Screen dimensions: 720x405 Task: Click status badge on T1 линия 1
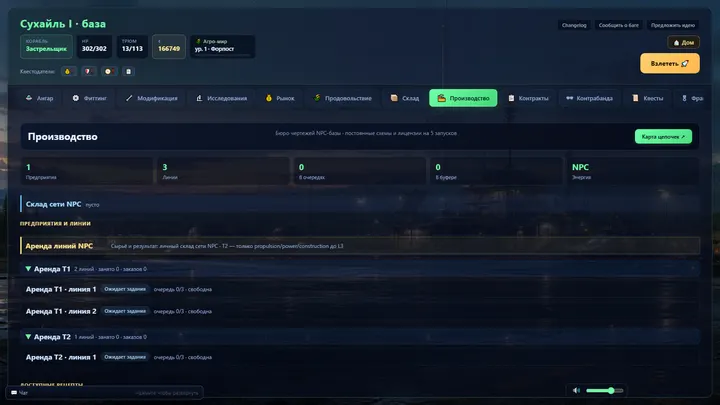pos(125,289)
